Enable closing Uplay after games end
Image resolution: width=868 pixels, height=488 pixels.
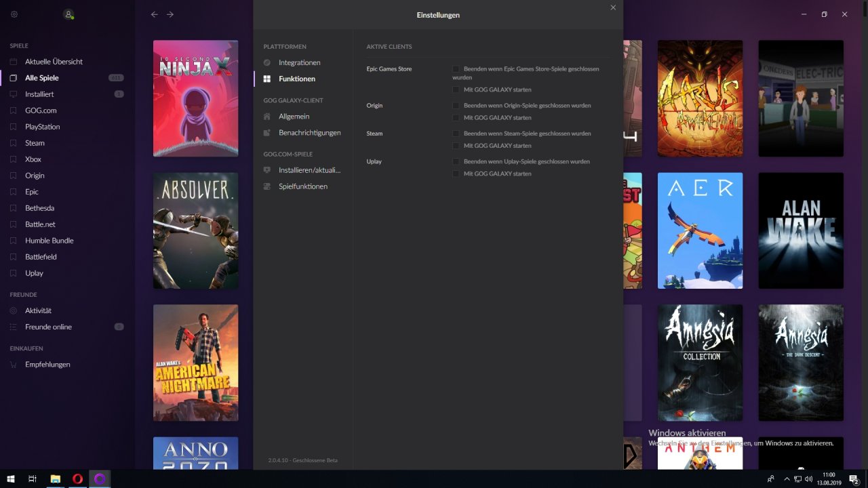456,162
